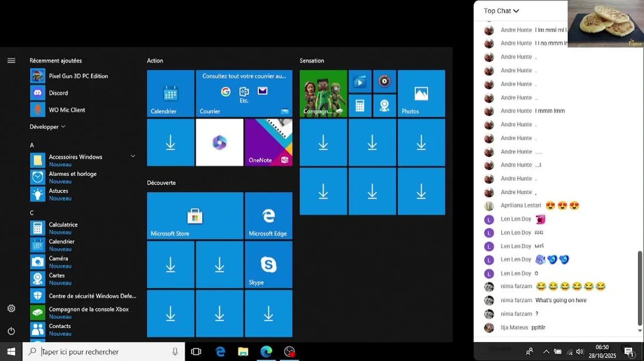Open the notification center icon
Viewport: 644px width, 361px height.
point(629,351)
